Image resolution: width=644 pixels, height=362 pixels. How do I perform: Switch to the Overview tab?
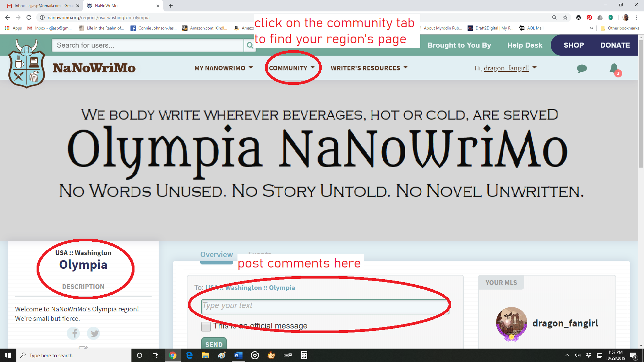point(216,254)
